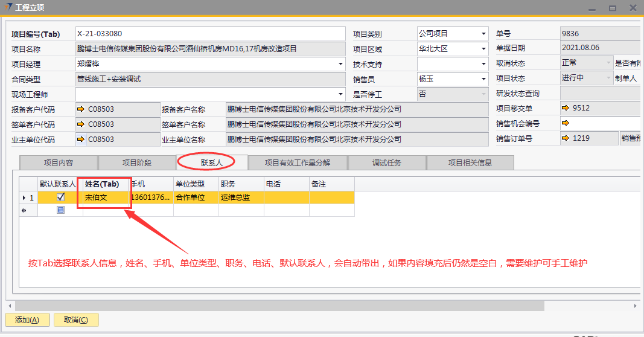The image size is (644, 337).
Task: Click the 项目编号 input field
Action: point(210,34)
